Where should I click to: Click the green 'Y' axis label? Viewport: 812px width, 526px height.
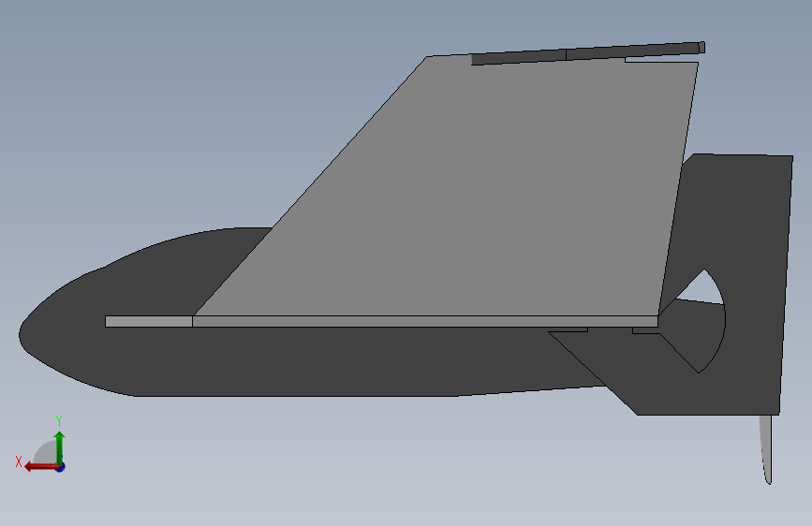(59, 421)
